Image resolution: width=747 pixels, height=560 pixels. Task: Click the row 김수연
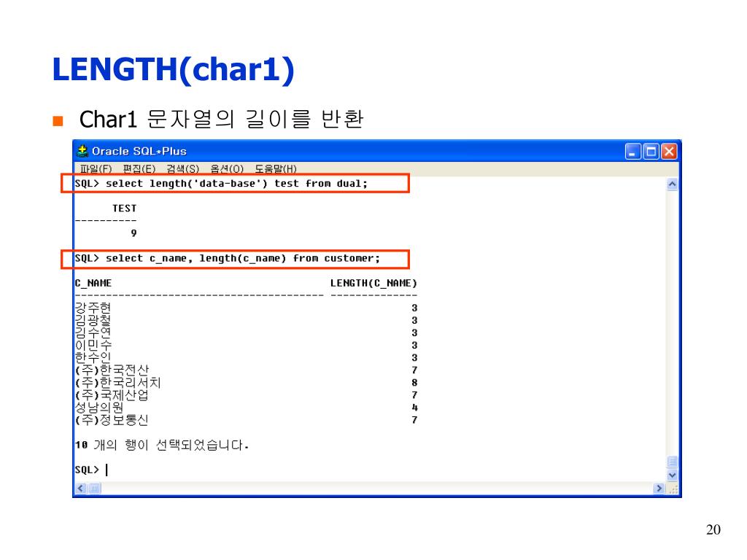tap(246, 332)
